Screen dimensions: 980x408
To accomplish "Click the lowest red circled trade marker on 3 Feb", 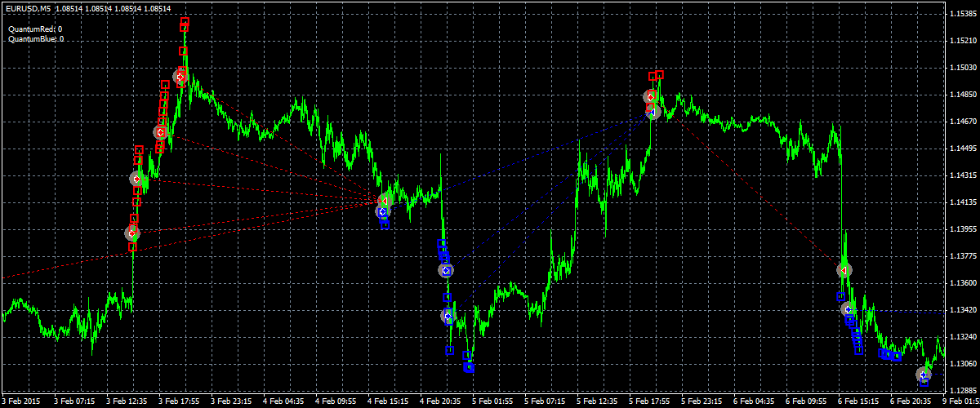I will pos(132,233).
